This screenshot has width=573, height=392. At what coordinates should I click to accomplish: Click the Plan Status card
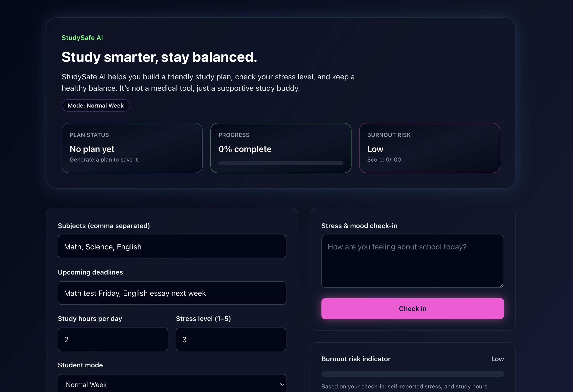pyautogui.click(x=132, y=148)
